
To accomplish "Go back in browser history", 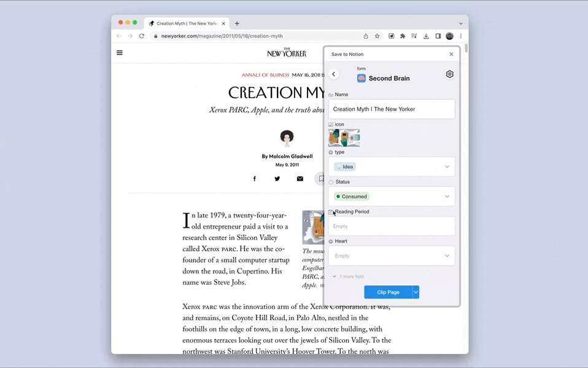I will (119, 36).
